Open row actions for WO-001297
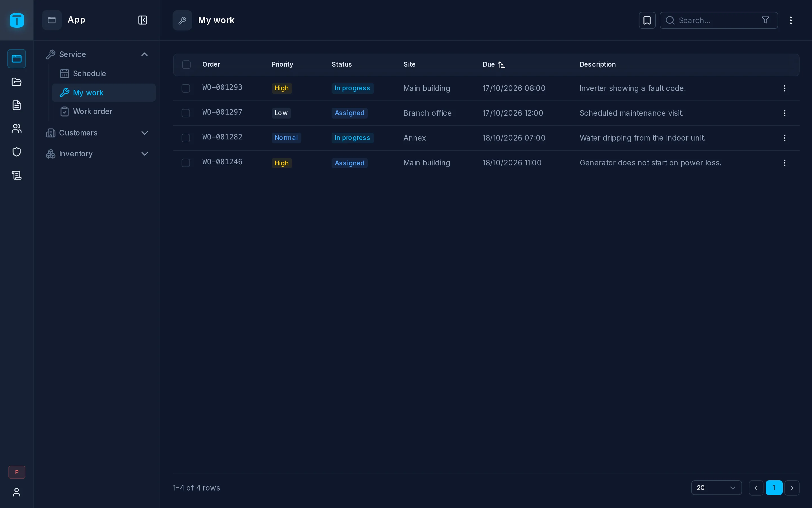This screenshot has height=508, width=812. [784, 113]
